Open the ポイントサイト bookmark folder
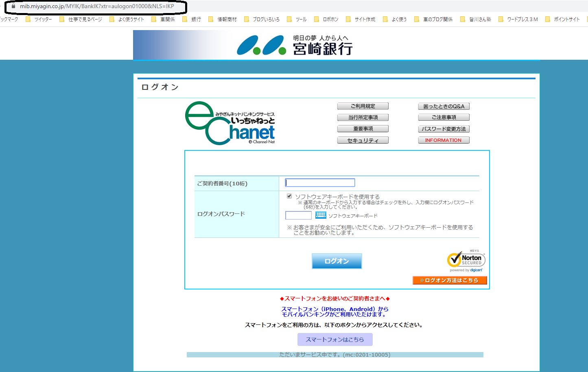 562,19
